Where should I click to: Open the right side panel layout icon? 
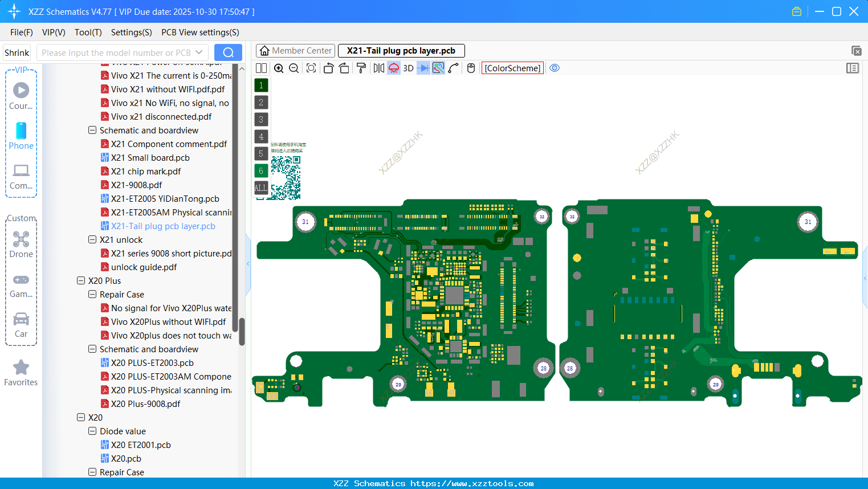coord(853,68)
